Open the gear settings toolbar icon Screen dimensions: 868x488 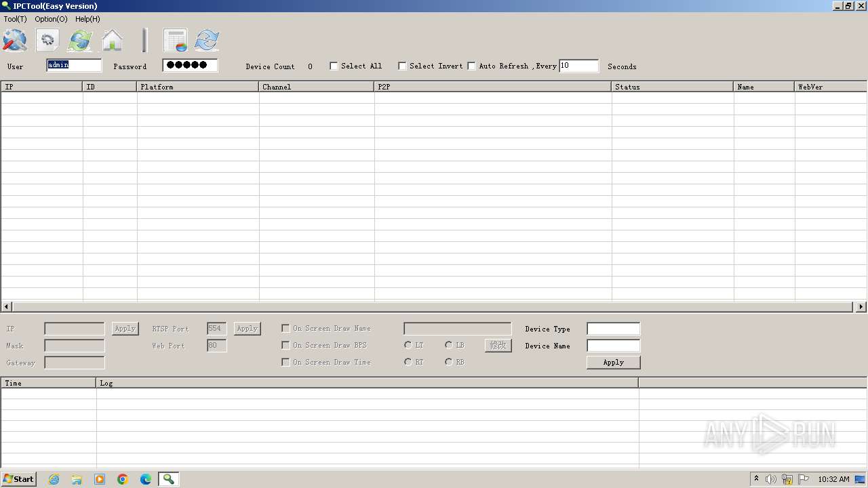pos(47,40)
